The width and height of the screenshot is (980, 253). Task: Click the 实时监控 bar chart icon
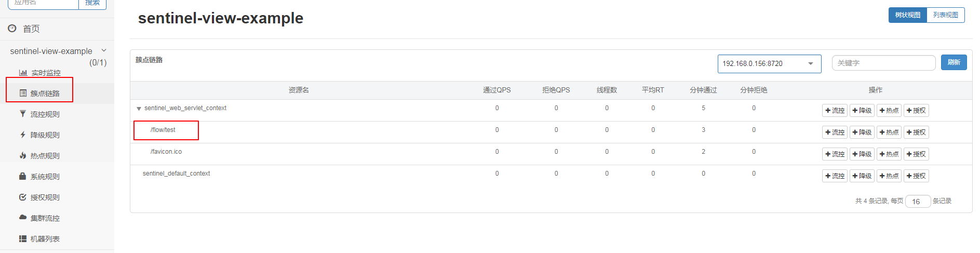[x=23, y=73]
